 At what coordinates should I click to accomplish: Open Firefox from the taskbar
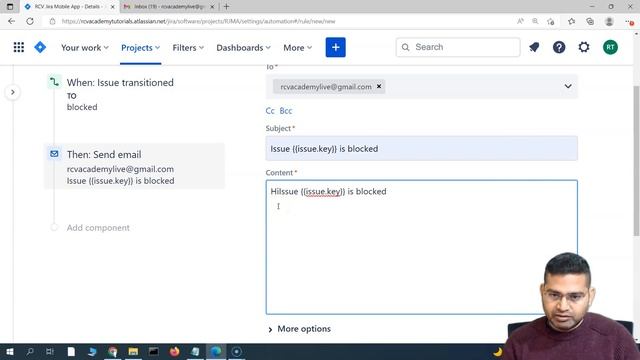(174, 351)
